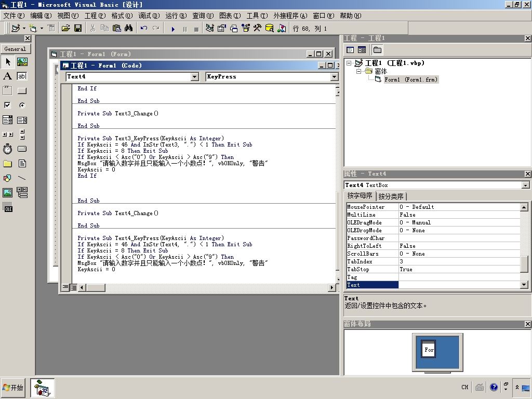This screenshot has height=399, width=532.
Task: Open the Text4 object dropdown in code window
Action: (195, 77)
